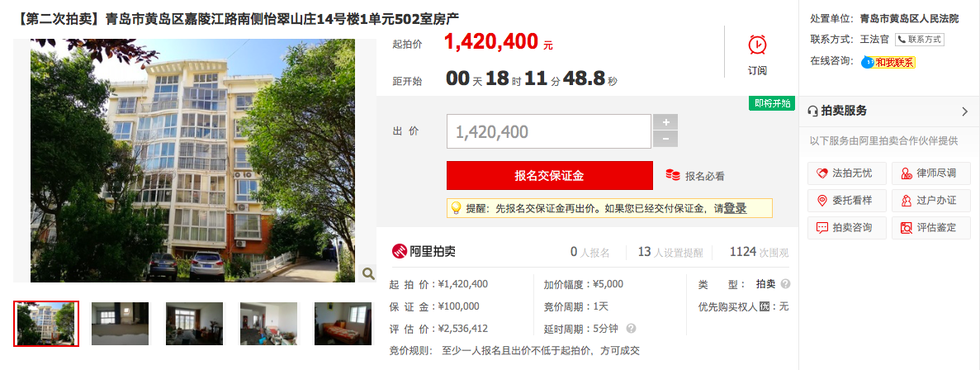
Task: Click the red 报名交保证金 button
Action: [549, 176]
